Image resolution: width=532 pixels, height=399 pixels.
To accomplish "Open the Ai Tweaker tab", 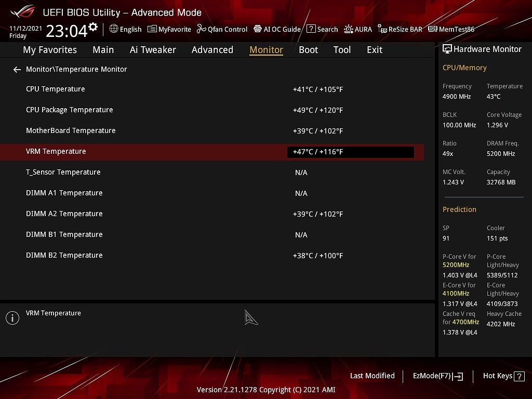I will (153, 50).
